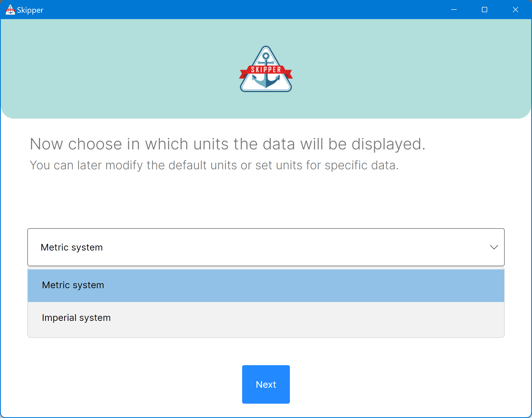Close the Skipper window
Screen dimensions: 532x418
[516, 10]
